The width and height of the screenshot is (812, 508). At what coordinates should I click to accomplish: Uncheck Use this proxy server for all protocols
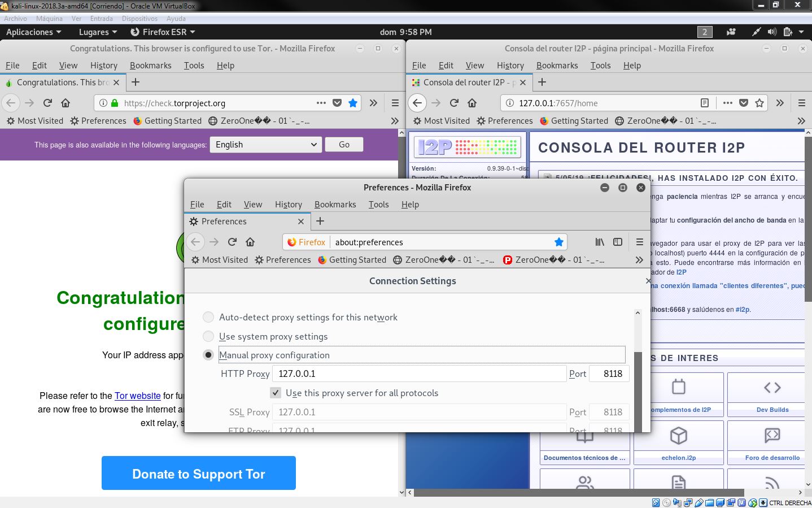tap(275, 393)
